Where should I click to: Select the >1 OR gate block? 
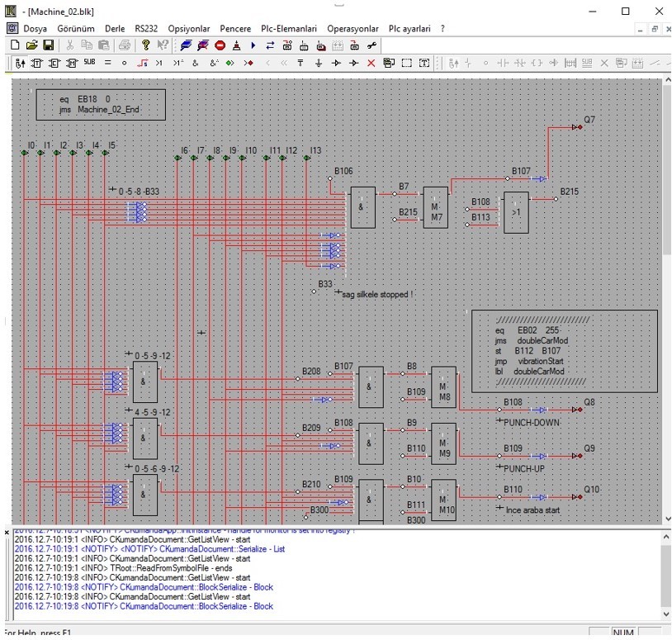pyautogui.click(x=516, y=212)
